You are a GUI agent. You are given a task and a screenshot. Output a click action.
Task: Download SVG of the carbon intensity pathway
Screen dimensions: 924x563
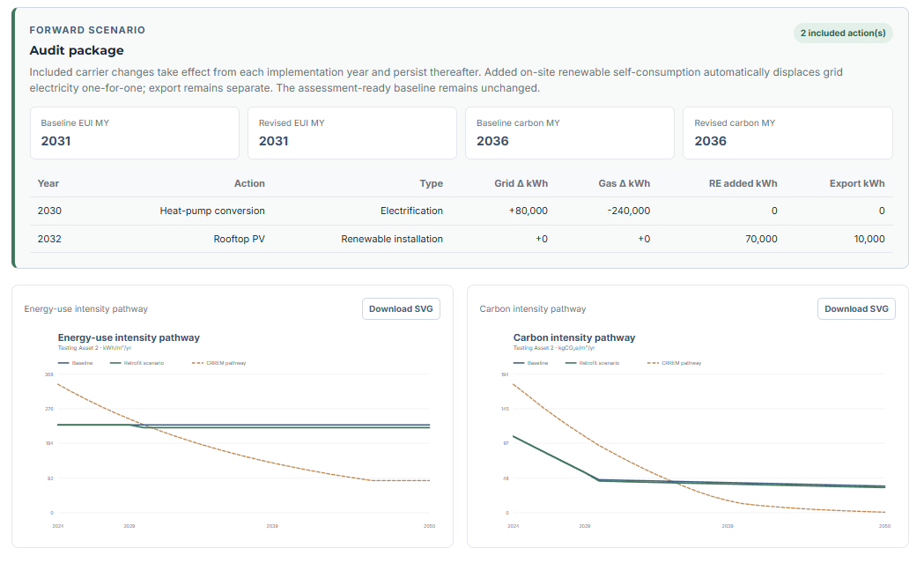[x=856, y=309]
